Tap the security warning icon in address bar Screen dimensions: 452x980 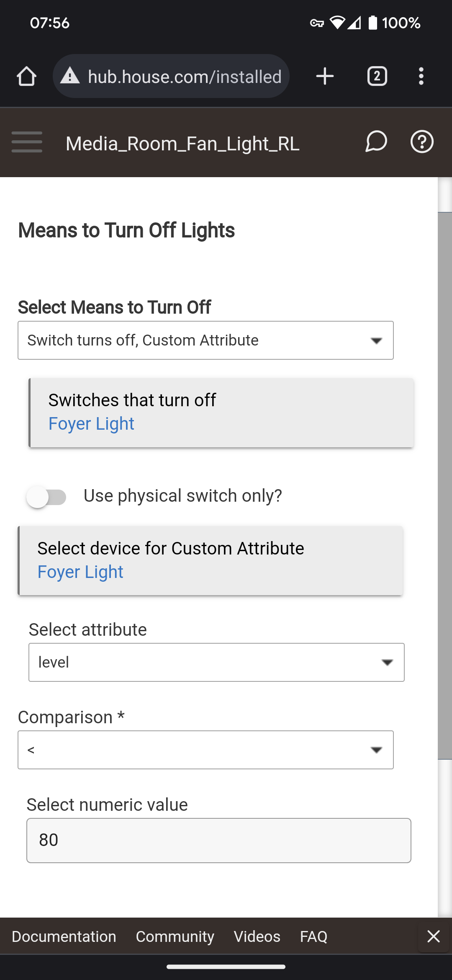tap(69, 76)
